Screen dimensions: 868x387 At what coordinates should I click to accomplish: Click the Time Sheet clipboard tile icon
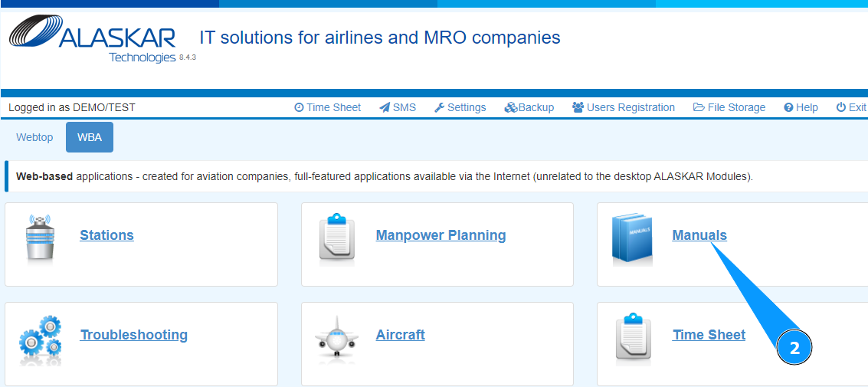pos(632,339)
